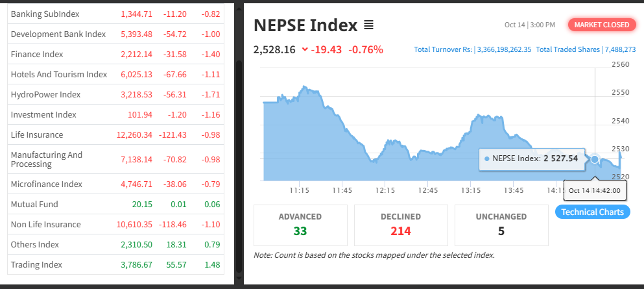Click the chart data point marker dot
The width and height of the screenshot is (644, 289).
595,158
